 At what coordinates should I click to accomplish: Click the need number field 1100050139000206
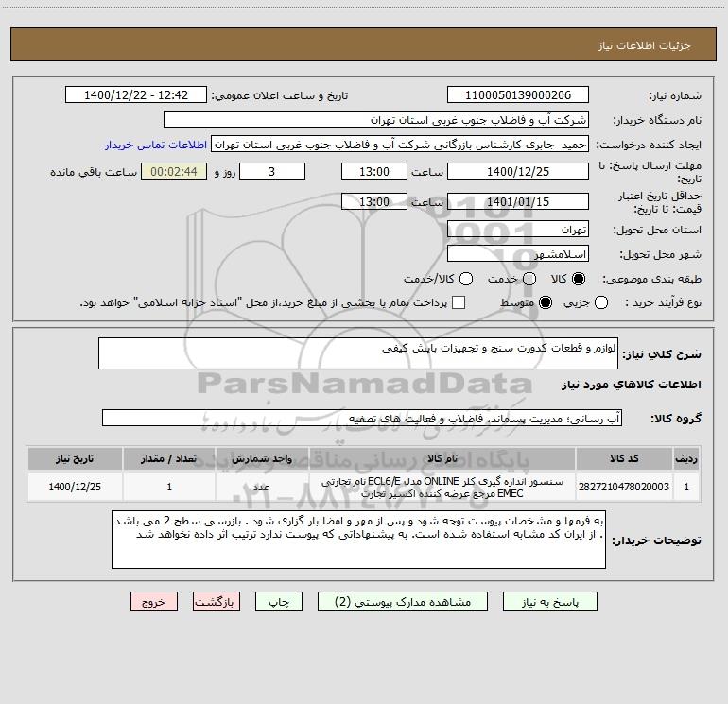coord(518,94)
